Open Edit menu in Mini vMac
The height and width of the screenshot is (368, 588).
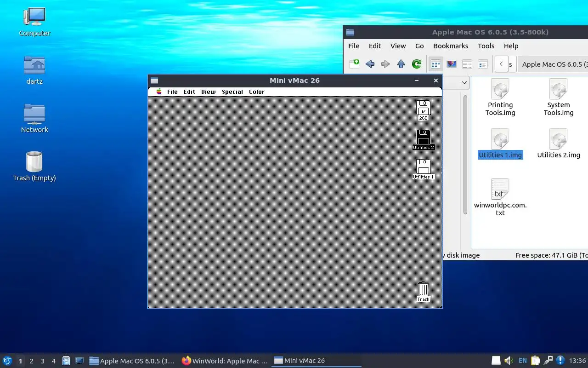tap(189, 92)
